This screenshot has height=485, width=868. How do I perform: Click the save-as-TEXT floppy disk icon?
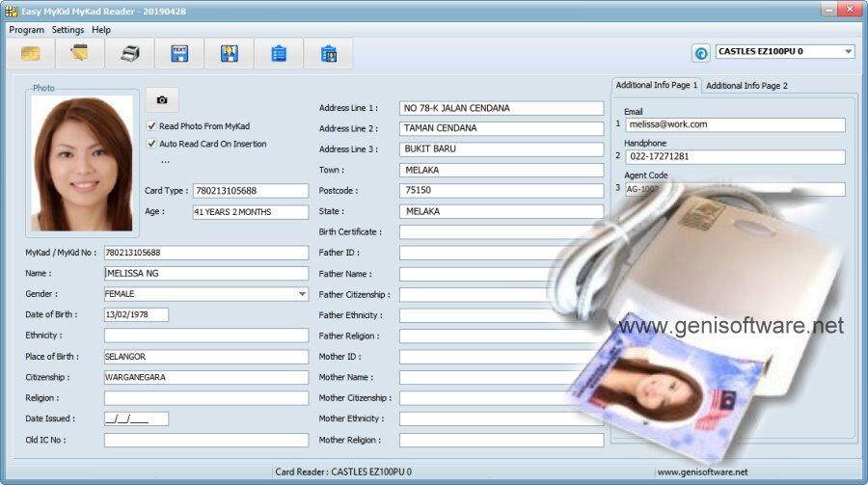179,54
